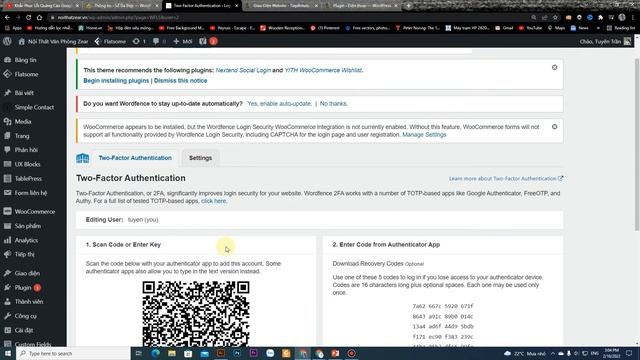Switch to the Settings tab of Wordfence

tap(200, 158)
